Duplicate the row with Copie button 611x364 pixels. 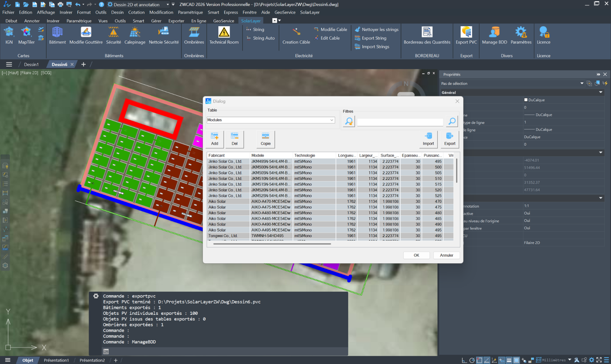(266, 139)
